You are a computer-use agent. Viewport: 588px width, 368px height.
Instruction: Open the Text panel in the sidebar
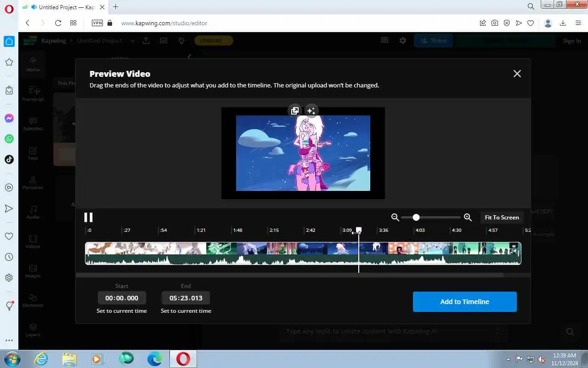click(33, 152)
